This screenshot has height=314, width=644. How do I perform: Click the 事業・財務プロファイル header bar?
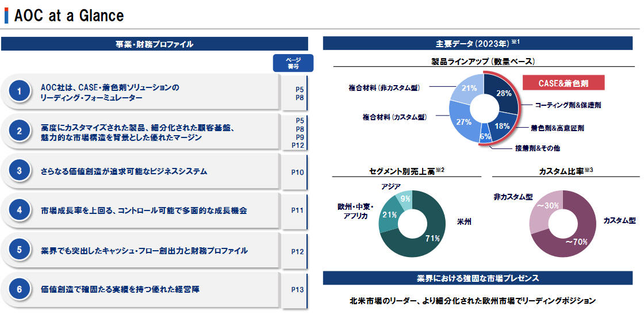pyautogui.click(x=155, y=44)
